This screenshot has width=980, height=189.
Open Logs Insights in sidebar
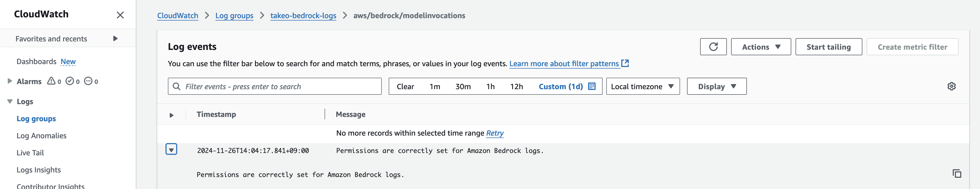38,170
